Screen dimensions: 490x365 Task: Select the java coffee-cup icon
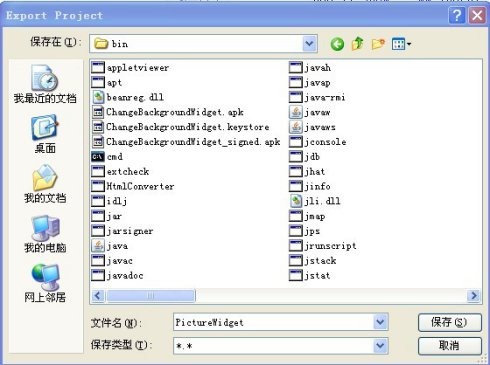(x=98, y=246)
